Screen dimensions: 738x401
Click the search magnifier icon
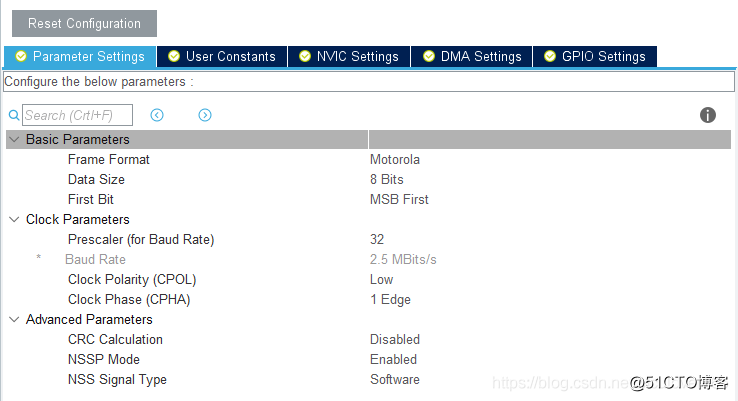(14, 116)
